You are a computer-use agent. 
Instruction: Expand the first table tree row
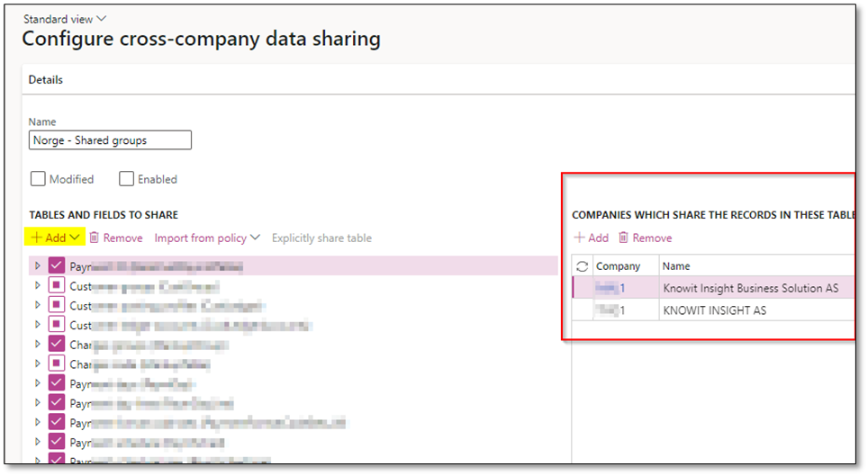click(38, 266)
